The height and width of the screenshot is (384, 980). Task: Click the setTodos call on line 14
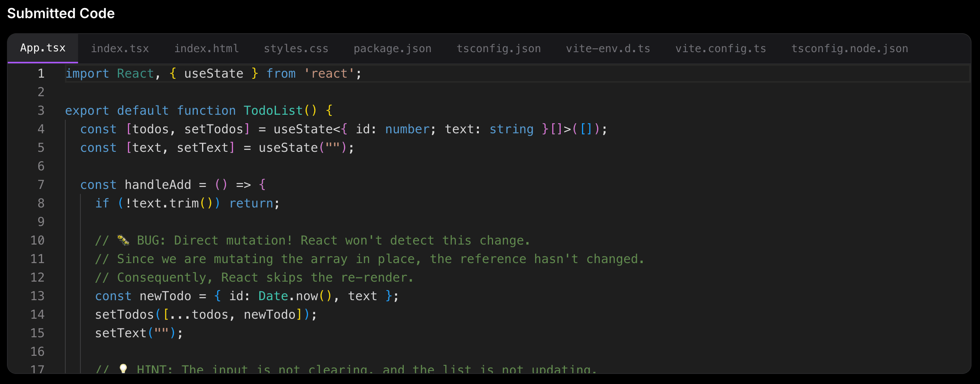(x=124, y=314)
